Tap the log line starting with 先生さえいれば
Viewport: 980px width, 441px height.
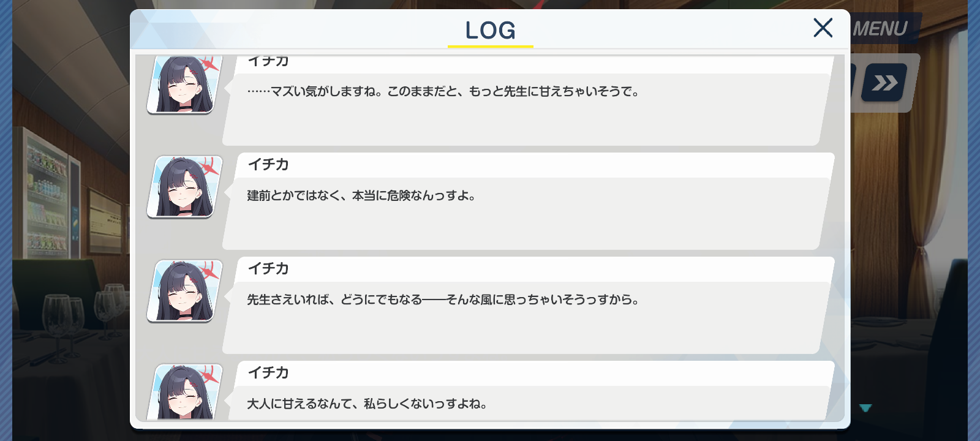coord(443,300)
